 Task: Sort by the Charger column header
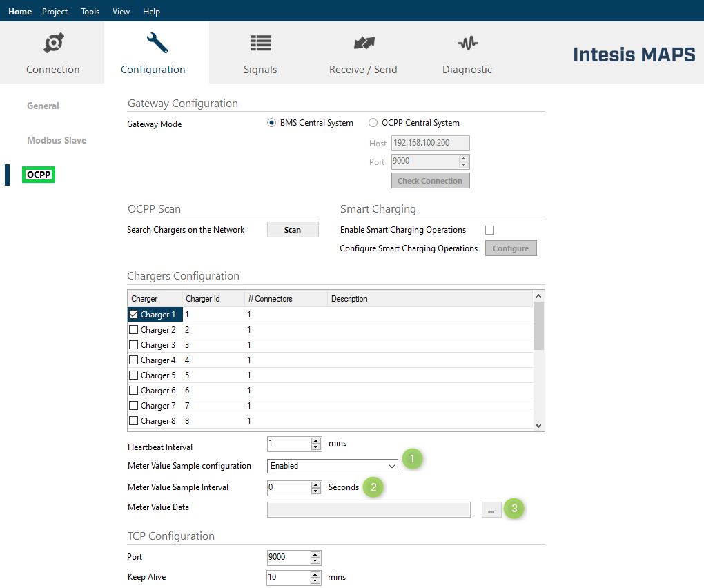155,299
